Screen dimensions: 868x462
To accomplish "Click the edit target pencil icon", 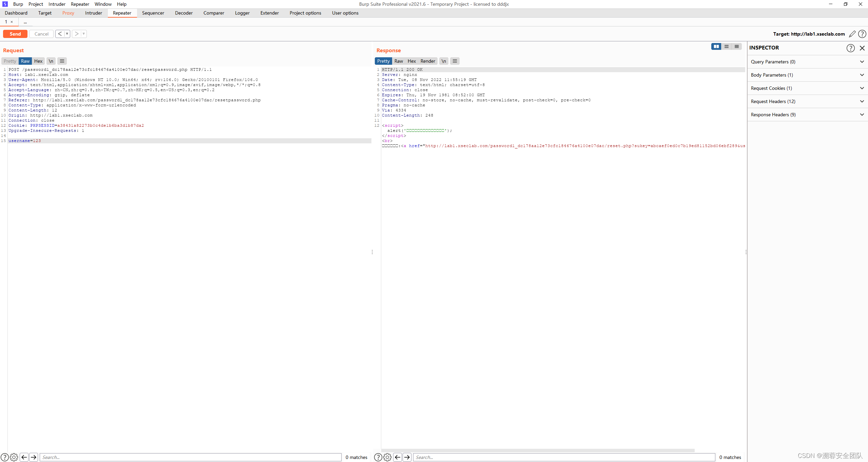I will coord(852,34).
